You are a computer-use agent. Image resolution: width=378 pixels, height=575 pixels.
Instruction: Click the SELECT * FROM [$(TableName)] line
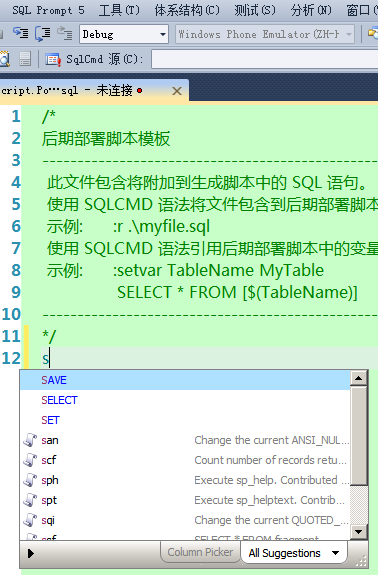(x=237, y=292)
